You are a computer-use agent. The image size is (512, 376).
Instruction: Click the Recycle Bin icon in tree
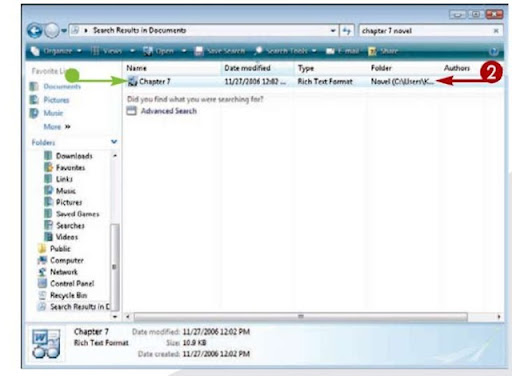(x=42, y=295)
